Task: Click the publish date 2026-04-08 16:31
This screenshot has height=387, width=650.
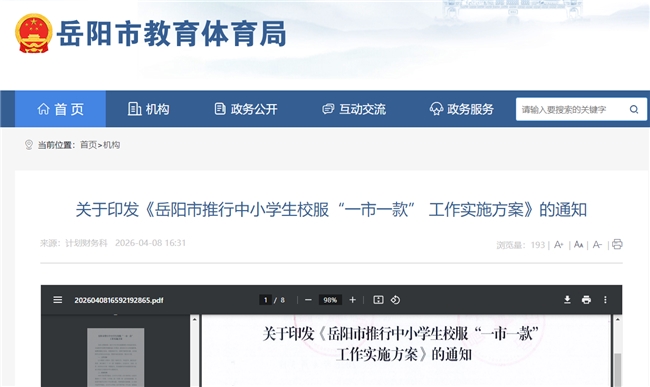Action: [x=150, y=243]
